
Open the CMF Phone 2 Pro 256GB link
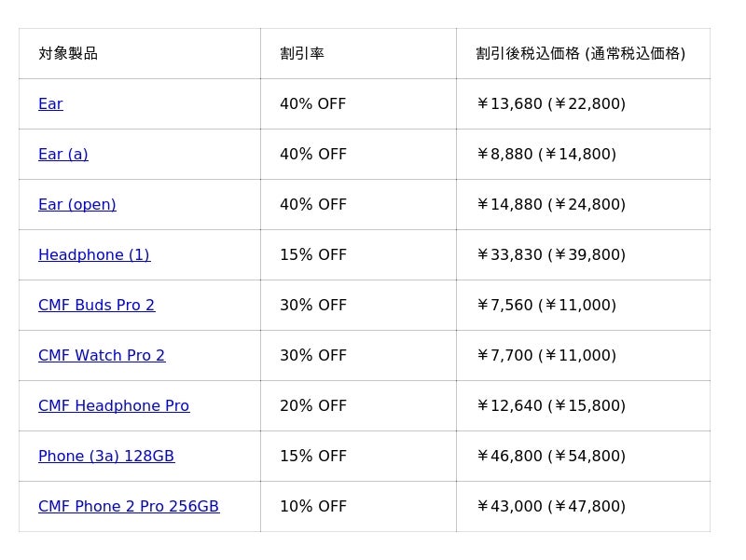pyautogui.click(x=128, y=507)
